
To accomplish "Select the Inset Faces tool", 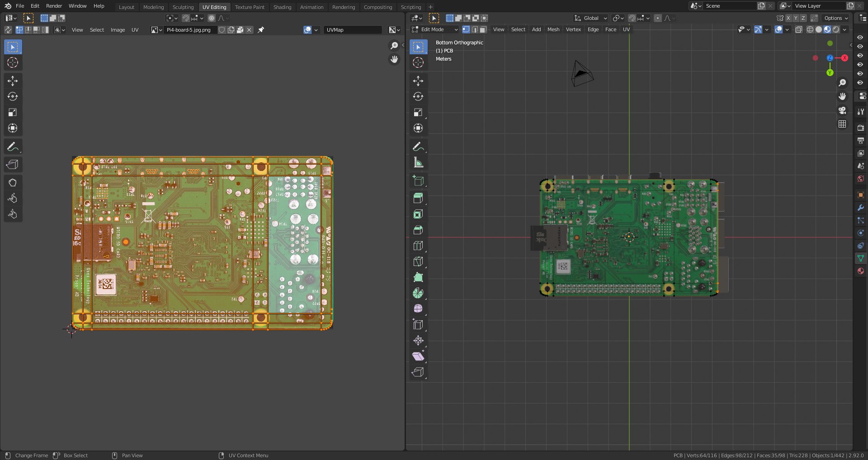I will click(419, 214).
